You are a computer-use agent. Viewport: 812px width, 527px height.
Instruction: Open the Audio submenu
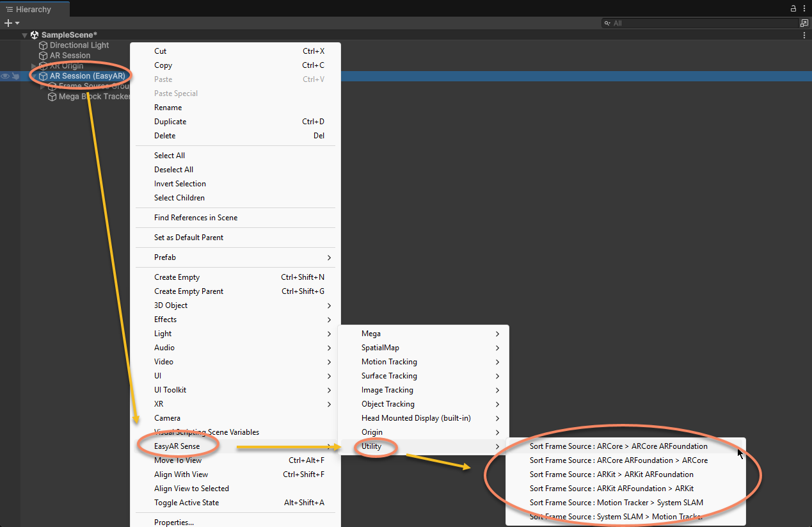click(235, 348)
